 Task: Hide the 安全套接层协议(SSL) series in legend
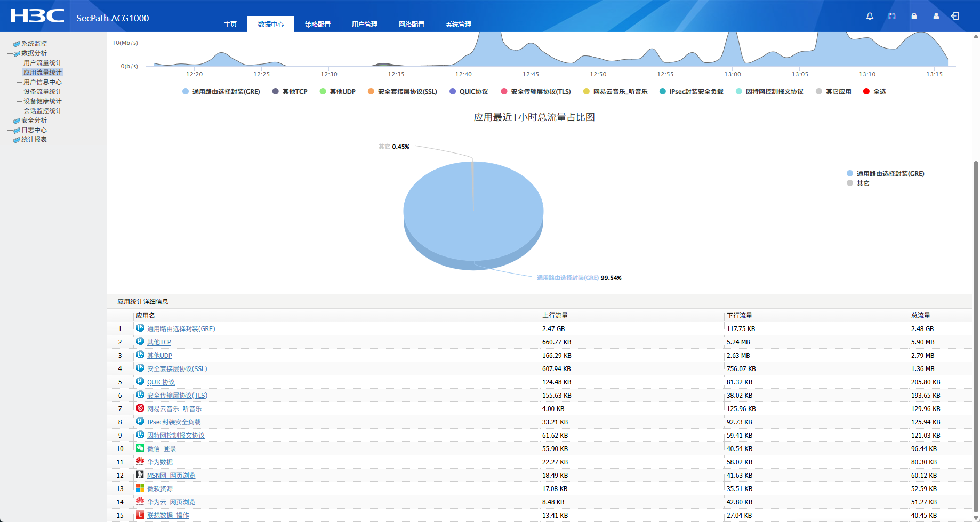click(403, 92)
